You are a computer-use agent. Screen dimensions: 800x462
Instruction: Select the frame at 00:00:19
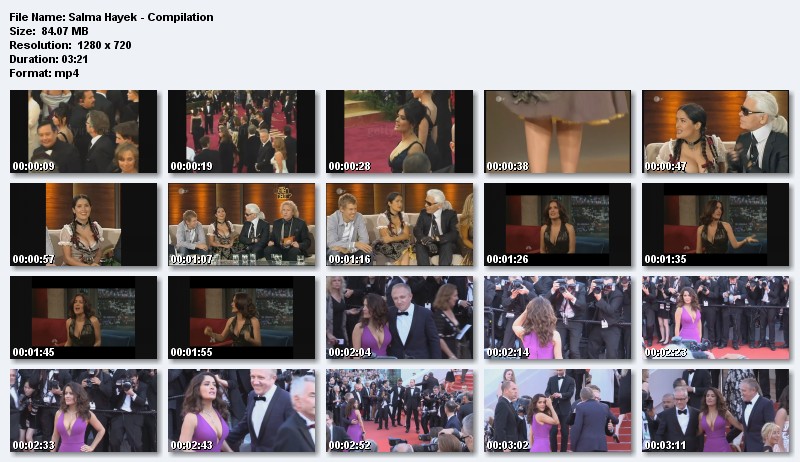pos(241,132)
